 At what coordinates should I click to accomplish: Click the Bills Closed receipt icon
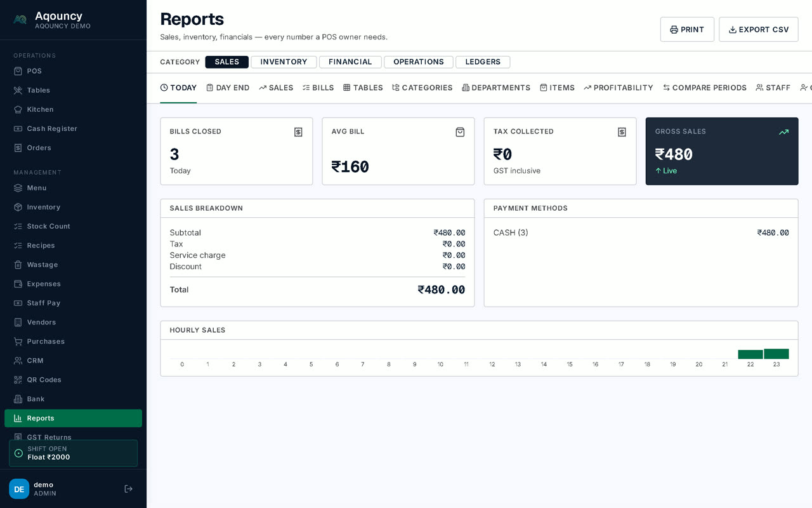coord(298,132)
